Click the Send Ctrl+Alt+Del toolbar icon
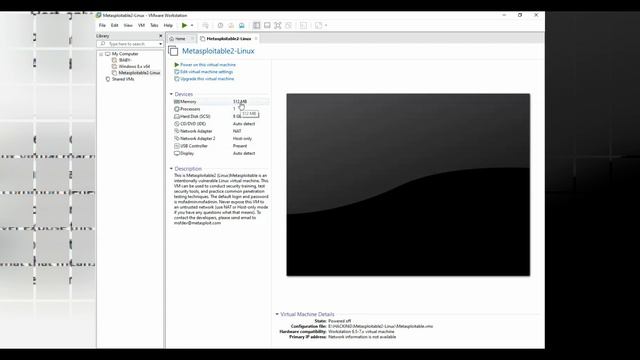The width and height of the screenshot is (640, 360). click(205, 25)
